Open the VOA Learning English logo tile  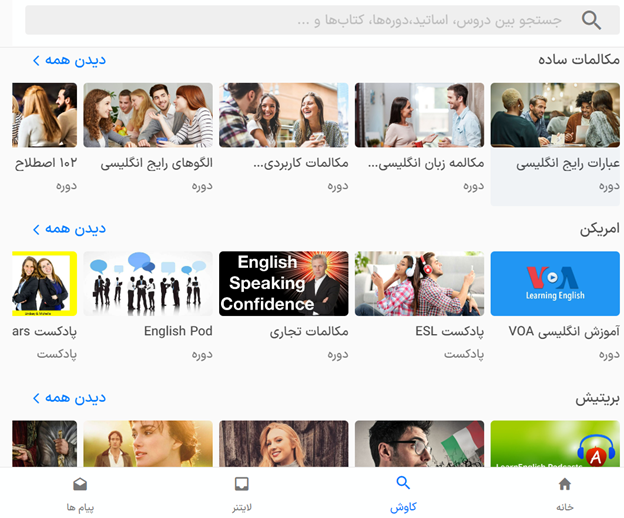pyautogui.click(x=555, y=283)
